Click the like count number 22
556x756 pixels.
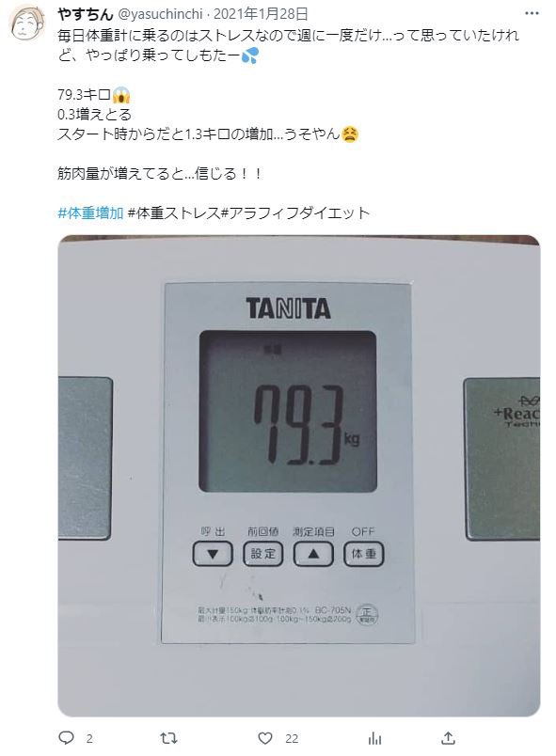[292, 738]
